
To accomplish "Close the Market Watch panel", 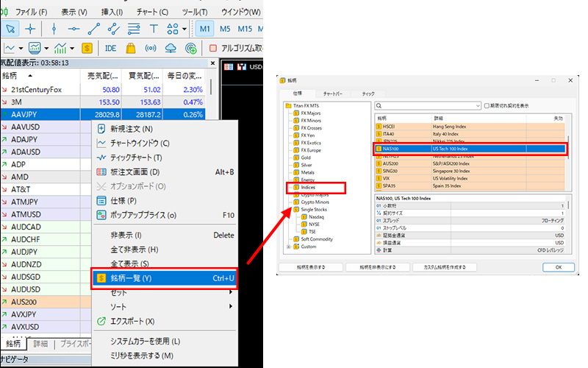I will pyautogui.click(x=212, y=63).
